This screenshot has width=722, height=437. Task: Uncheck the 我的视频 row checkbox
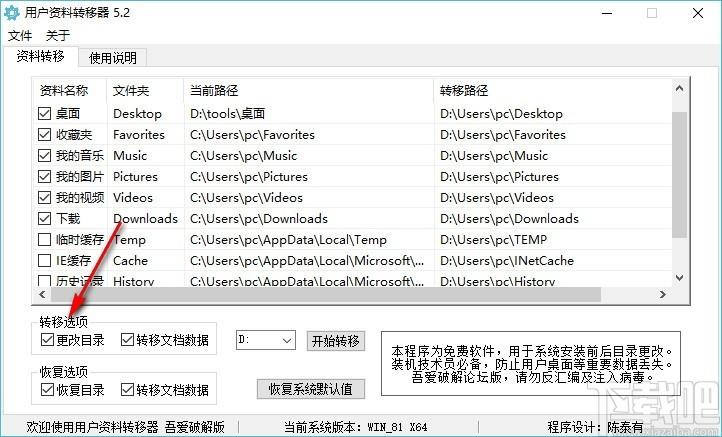click(x=44, y=198)
